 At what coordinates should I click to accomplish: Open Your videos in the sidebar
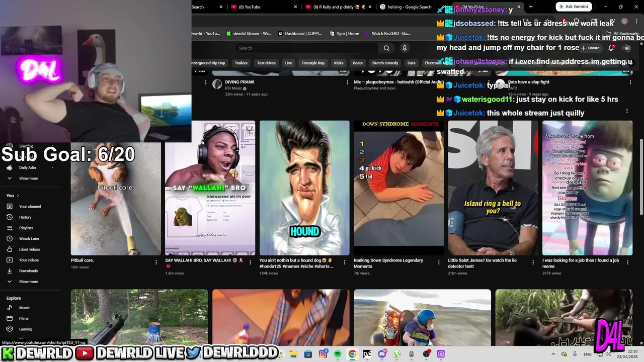29,260
